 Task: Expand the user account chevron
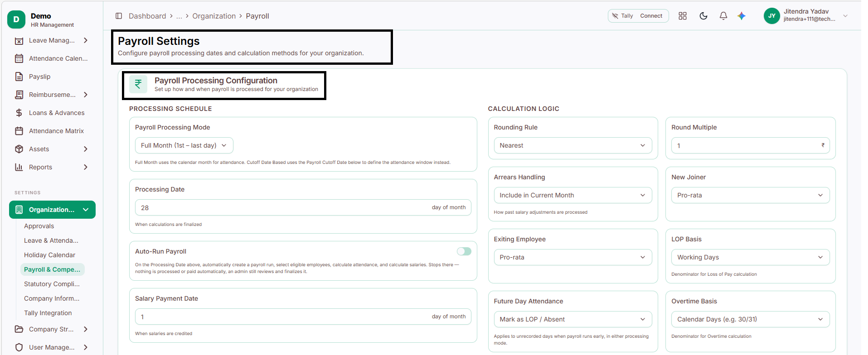click(845, 16)
